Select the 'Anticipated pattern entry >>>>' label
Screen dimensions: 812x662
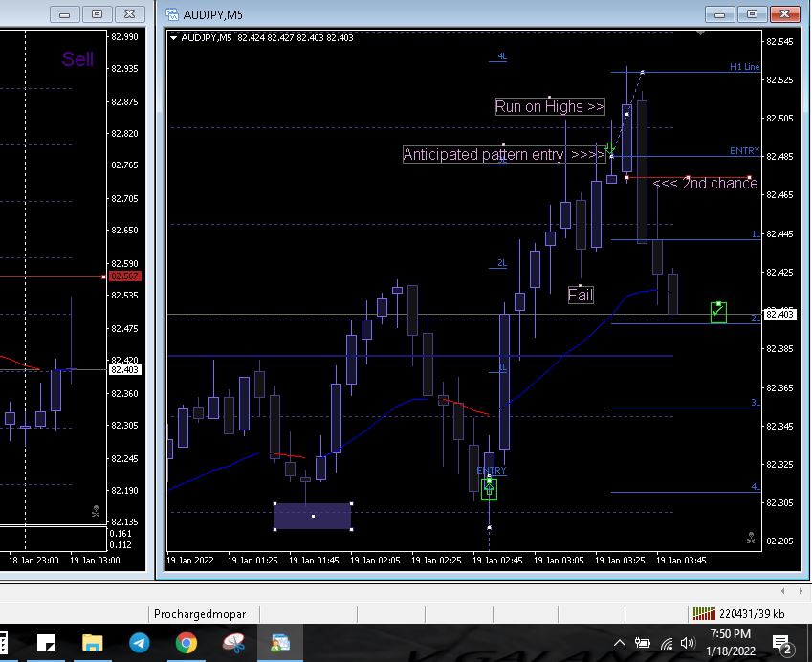[504, 154]
